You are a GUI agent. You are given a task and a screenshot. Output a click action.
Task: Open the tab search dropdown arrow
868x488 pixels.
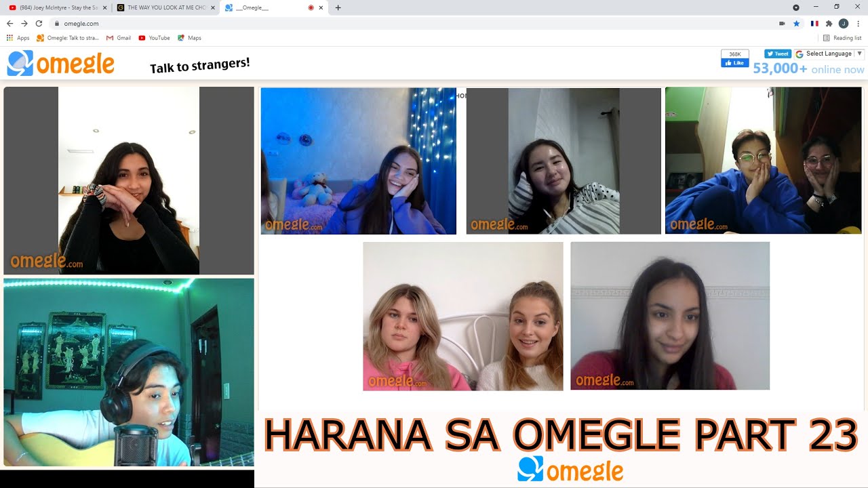click(796, 7)
